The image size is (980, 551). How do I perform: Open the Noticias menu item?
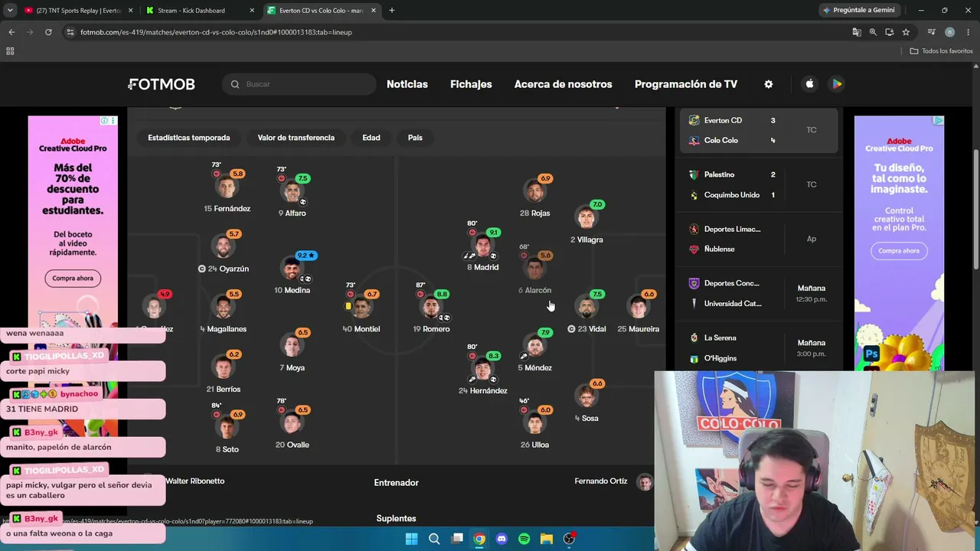coord(407,84)
